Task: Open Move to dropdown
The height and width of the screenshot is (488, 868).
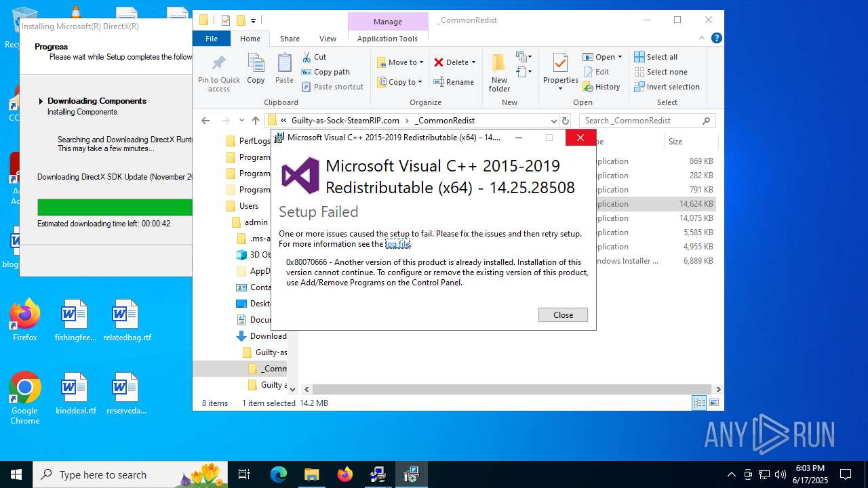Action: click(x=400, y=62)
